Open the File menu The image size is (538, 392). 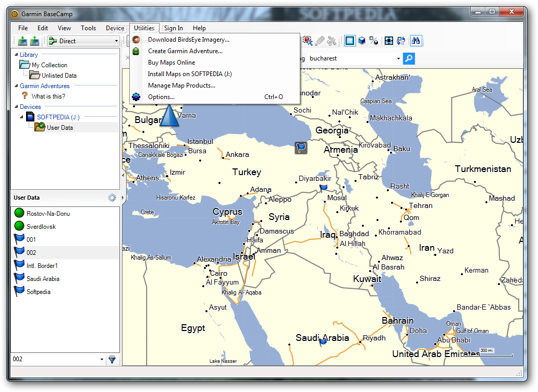click(x=23, y=28)
